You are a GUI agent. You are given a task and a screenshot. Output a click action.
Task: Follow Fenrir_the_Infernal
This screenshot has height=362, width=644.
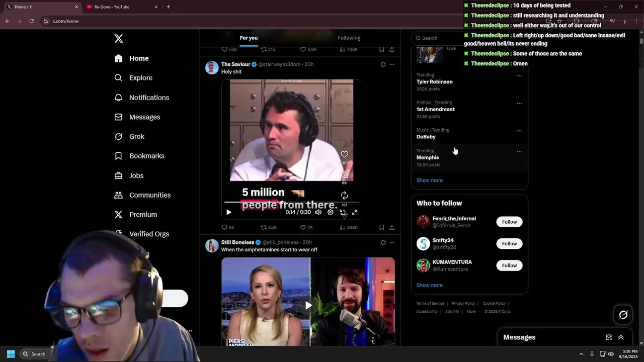click(x=509, y=222)
